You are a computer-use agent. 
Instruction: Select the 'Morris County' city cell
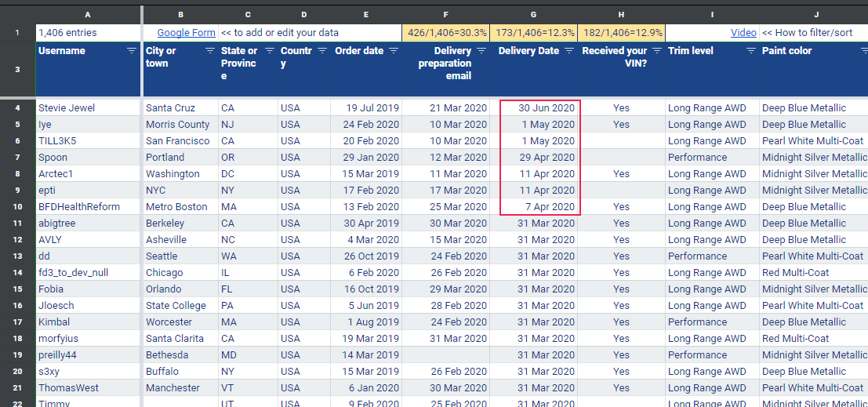[181, 124]
